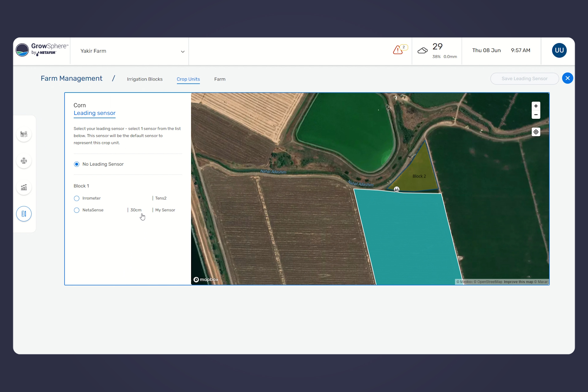Open the bar chart analytics icon

(x=24, y=187)
